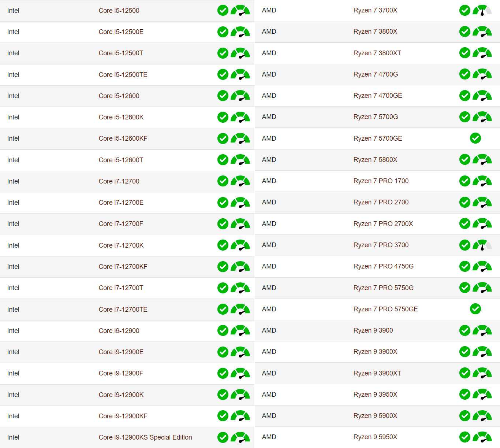Image resolution: width=500 pixels, height=448 pixels.
Task: Click the gauge icon for Ryzen 9 3900XT
Action: pyautogui.click(x=482, y=373)
